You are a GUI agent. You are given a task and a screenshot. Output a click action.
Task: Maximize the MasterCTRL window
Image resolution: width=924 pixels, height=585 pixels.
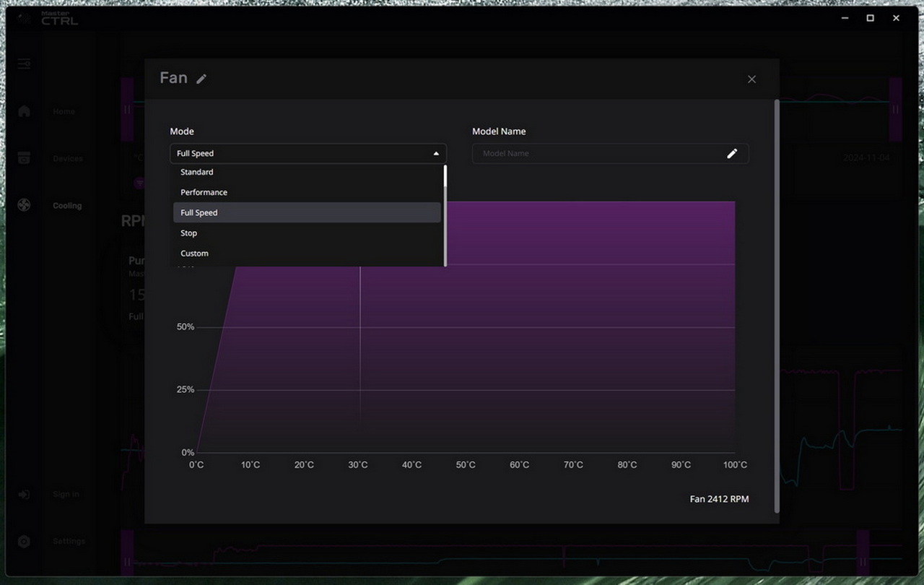[x=871, y=18]
